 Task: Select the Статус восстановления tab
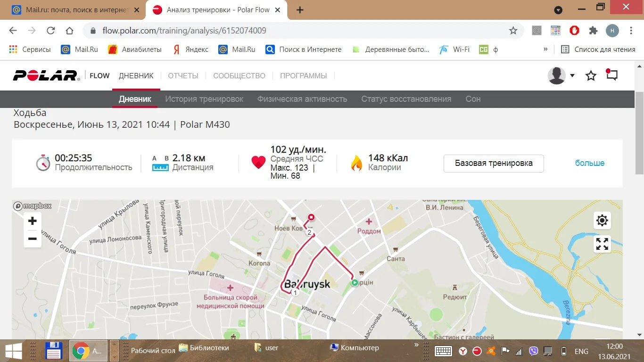point(406,99)
